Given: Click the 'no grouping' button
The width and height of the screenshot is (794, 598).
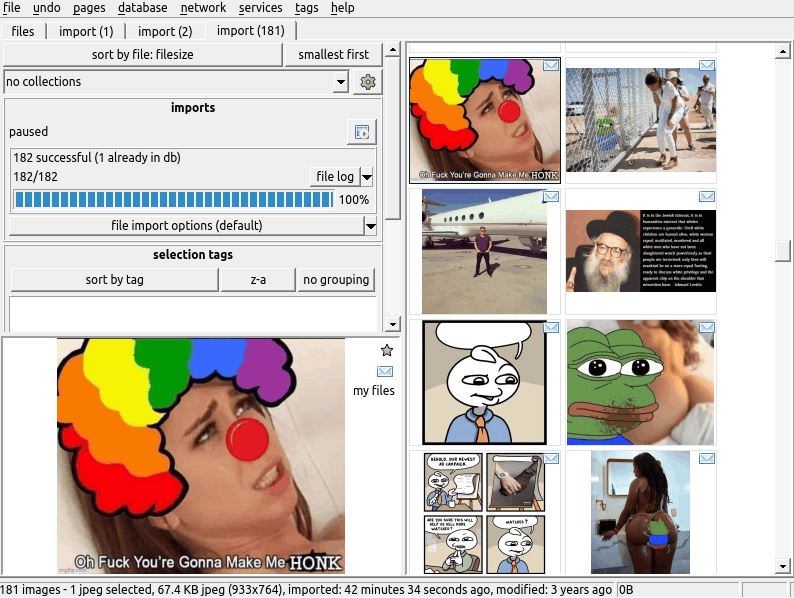Looking at the screenshot, I should 336,280.
